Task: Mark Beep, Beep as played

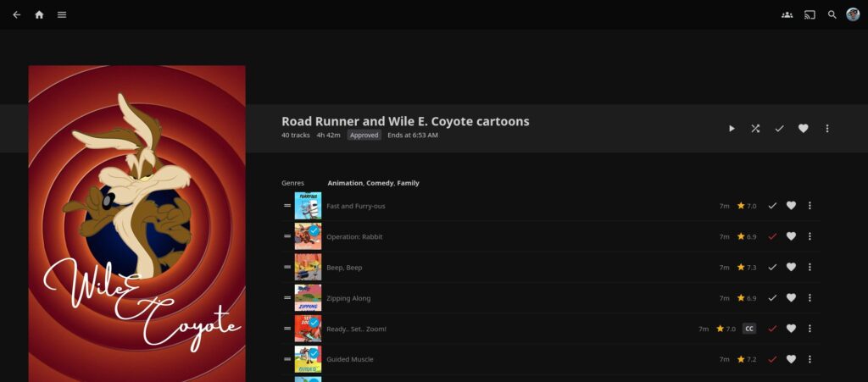Action: tap(772, 267)
